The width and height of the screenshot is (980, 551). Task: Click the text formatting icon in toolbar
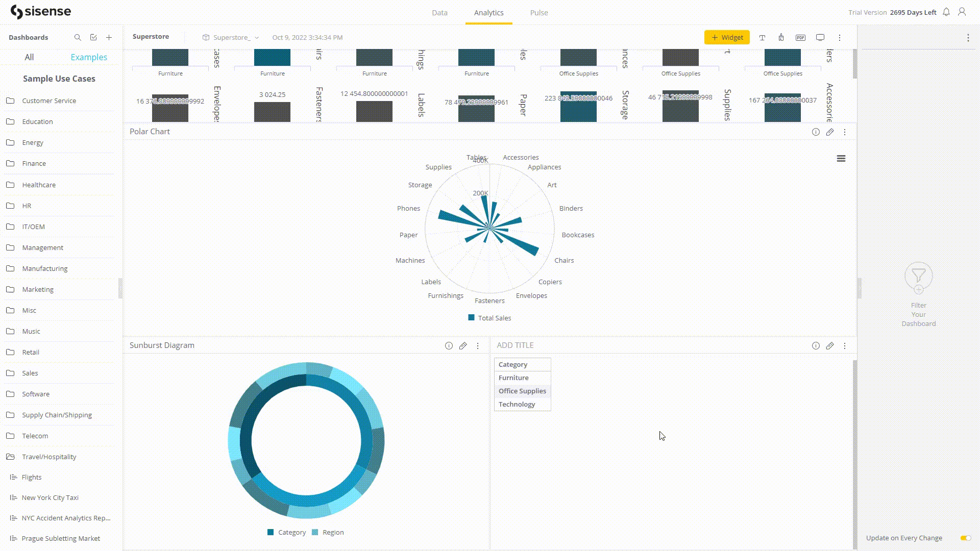(x=762, y=37)
